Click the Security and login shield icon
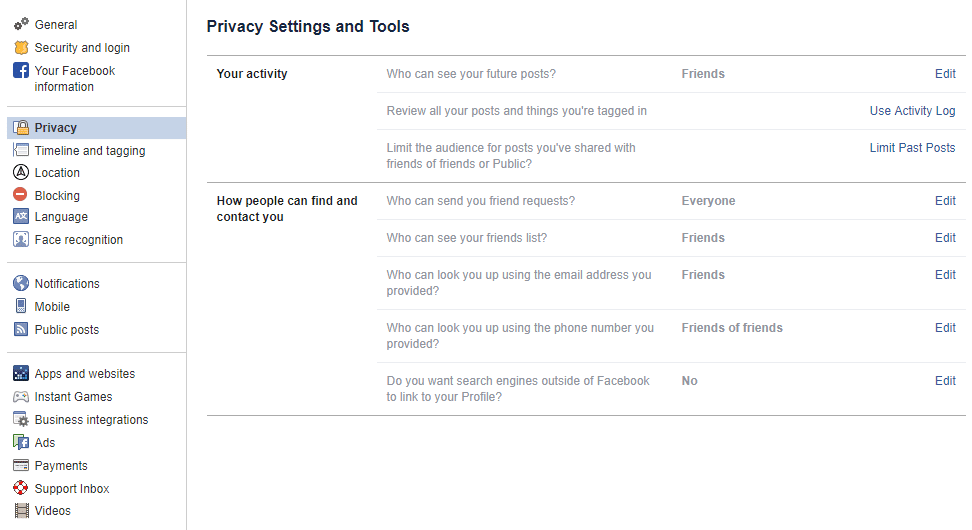 pos(21,47)
